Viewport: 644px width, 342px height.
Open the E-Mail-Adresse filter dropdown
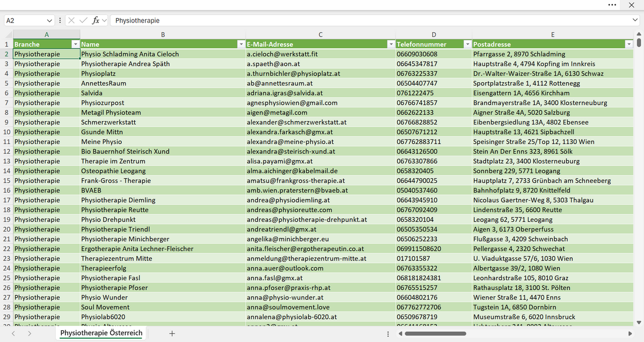click(x=391, y=44)
